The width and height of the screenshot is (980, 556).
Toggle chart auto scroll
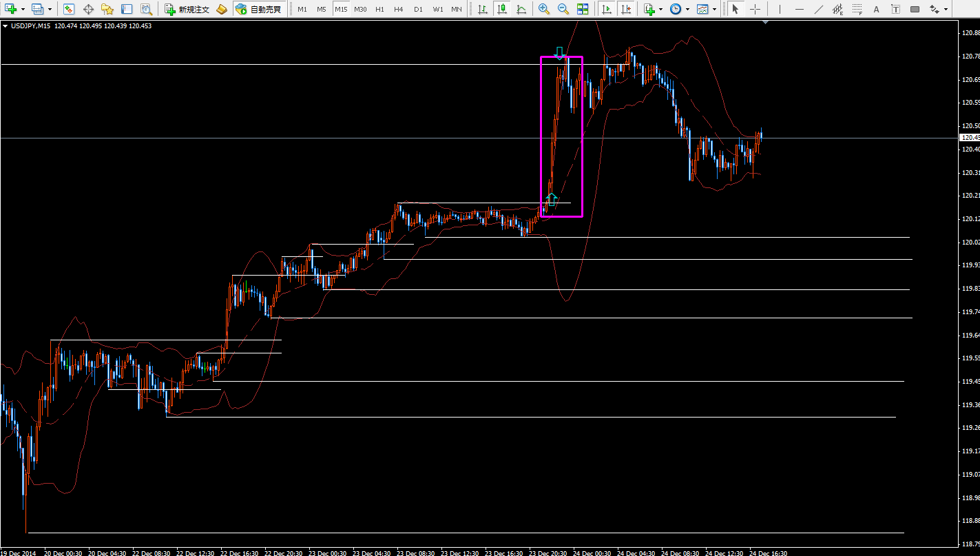point(606,9)
